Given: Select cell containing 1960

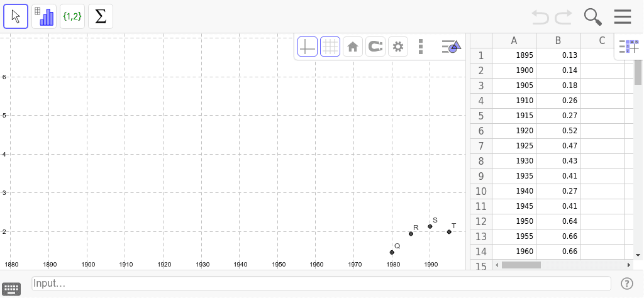Looking at the screenshot, I should [514, 251].
